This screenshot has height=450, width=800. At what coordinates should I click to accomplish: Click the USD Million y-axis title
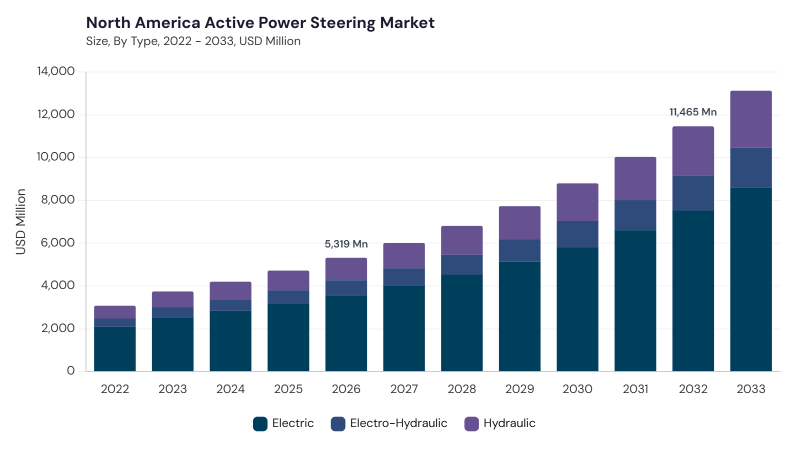(20, 221)
